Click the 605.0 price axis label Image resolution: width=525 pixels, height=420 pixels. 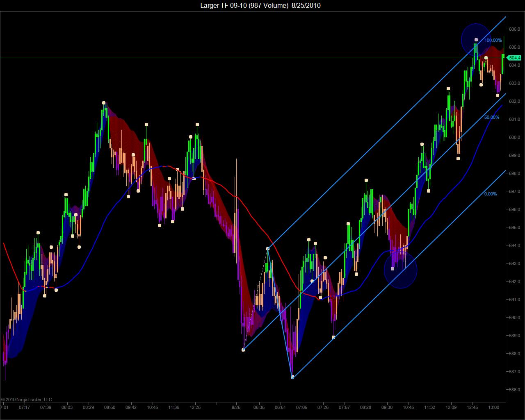(x=514, y=47)
